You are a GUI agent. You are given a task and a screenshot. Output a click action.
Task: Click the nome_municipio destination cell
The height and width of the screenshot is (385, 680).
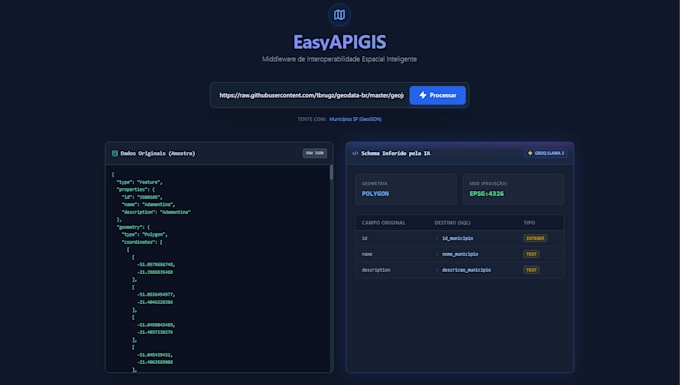pos(460,254)
